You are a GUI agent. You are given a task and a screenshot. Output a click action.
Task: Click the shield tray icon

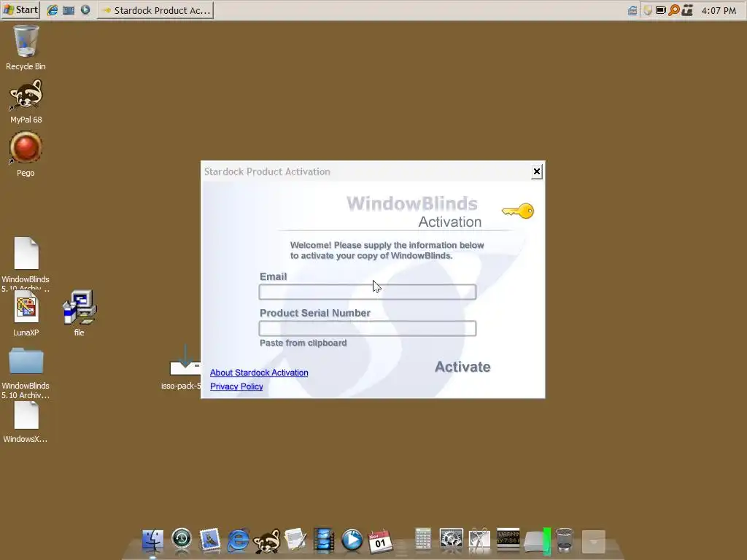(x=647, y=10)
